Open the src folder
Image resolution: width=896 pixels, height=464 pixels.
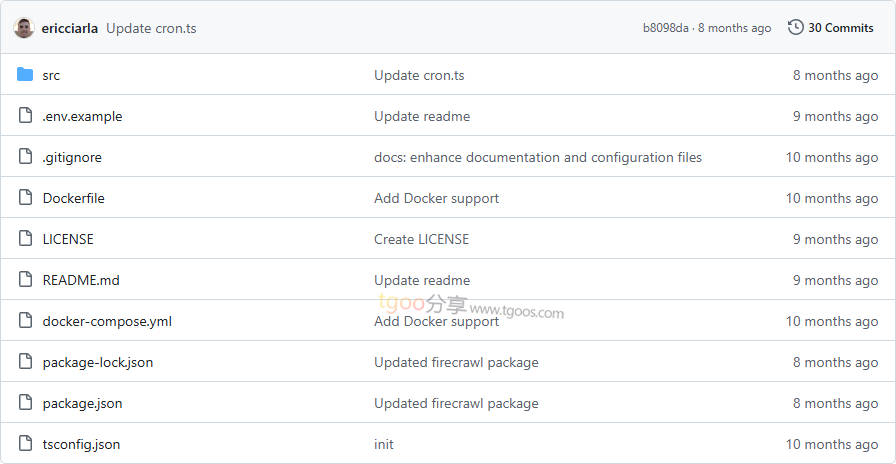(x=51, y=75)
